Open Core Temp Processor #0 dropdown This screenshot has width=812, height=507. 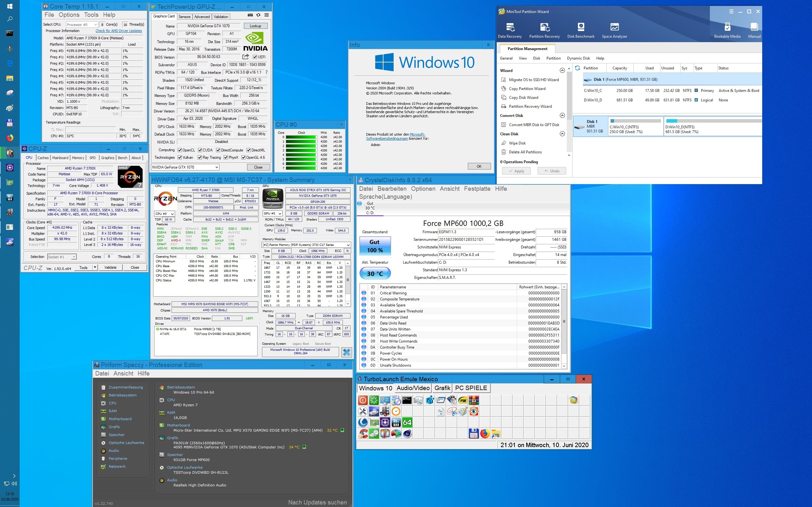click(82, 24)
